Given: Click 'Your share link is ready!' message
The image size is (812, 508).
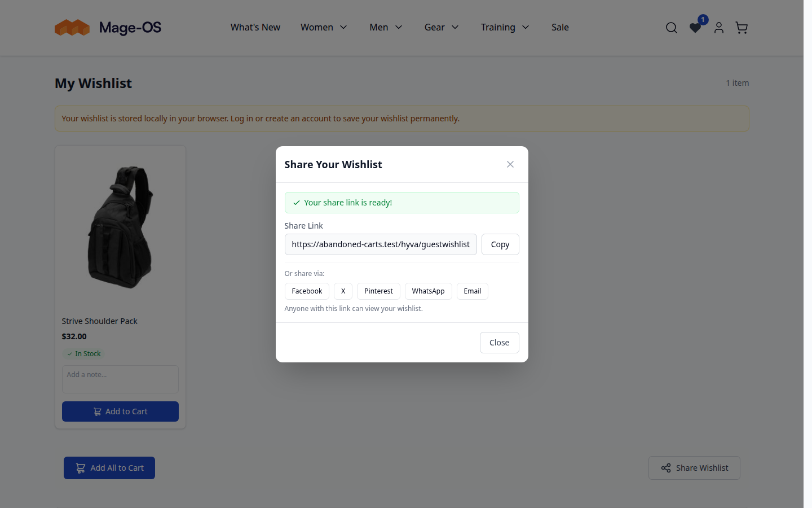Looking at the screenshot, I should coord(348,203).
